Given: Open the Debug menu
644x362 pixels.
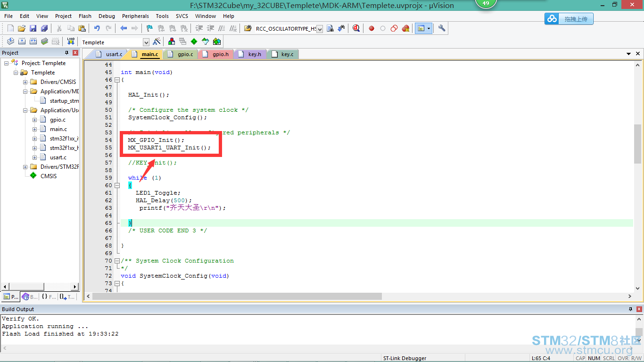Looking at the screenshot, I should click(107, 16).
